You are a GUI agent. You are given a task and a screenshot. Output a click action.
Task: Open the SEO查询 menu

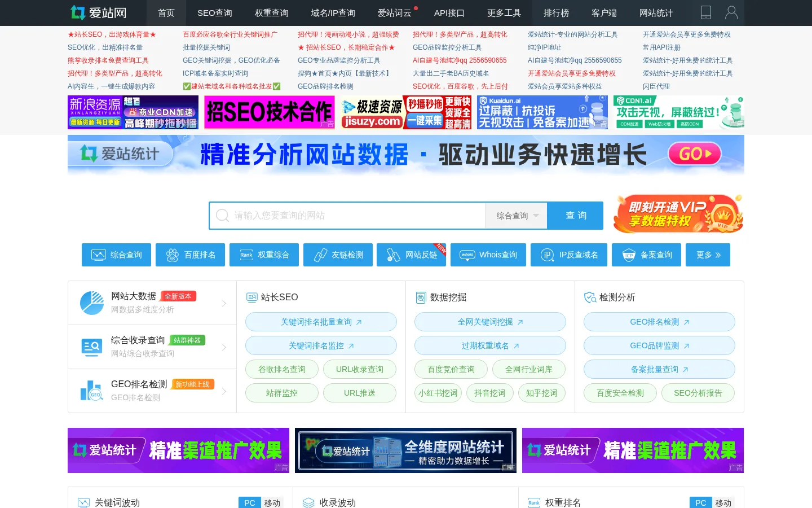point(215,12)
